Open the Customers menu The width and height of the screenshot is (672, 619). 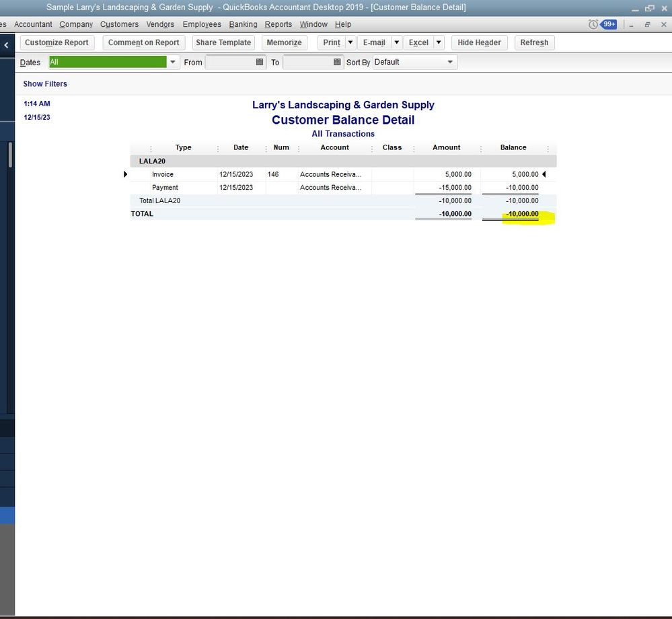click(119, 24)
